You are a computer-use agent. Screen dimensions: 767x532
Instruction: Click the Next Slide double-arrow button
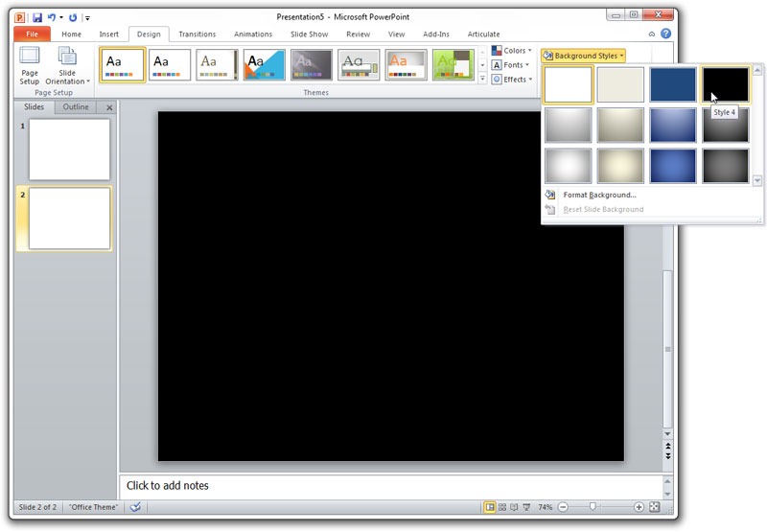click(x=667, y=455)
